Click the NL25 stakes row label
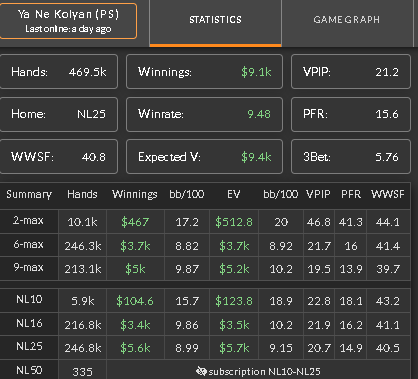 click(29, 347)
